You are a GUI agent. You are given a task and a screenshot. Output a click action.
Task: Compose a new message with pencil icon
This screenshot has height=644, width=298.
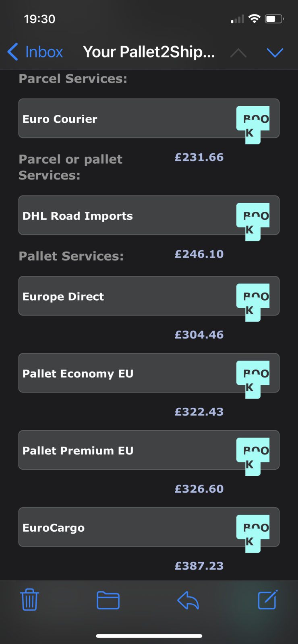click(268, 599)
